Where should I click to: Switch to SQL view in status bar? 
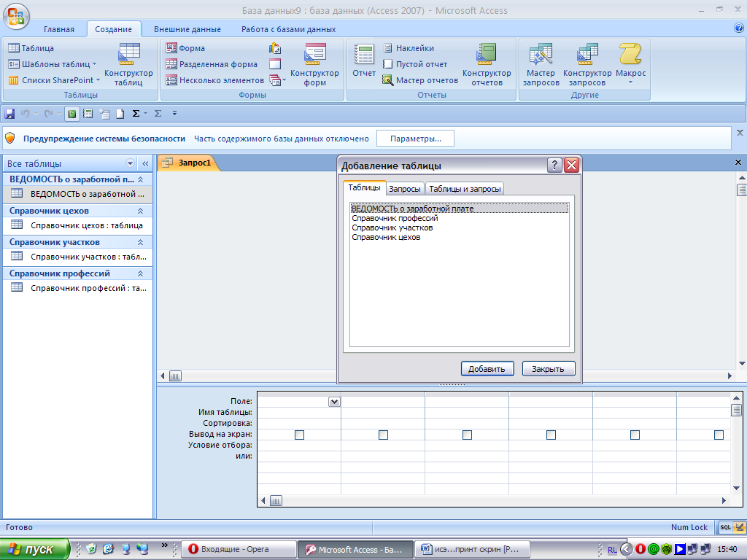click(726, 527)
